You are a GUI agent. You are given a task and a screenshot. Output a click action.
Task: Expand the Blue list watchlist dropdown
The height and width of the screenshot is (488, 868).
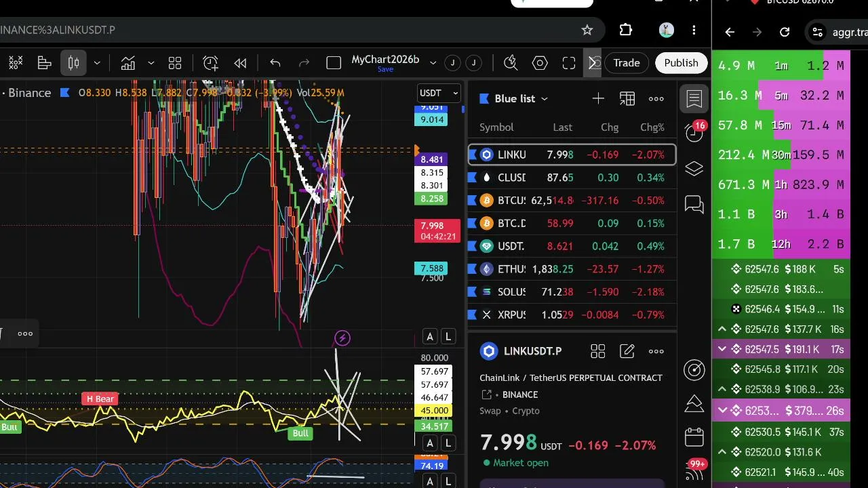point(520,98)
